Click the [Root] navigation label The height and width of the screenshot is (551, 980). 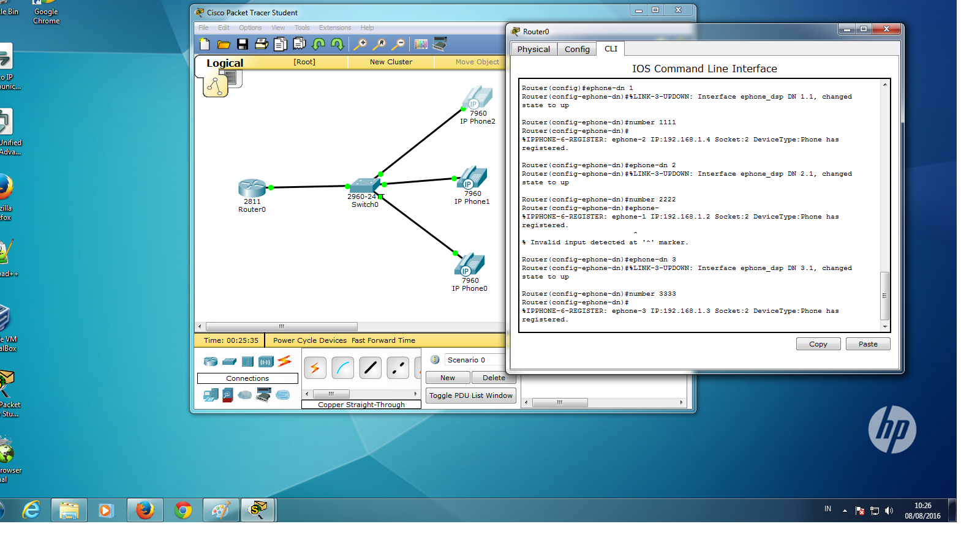pyautogui.click(x=304, y=62)
